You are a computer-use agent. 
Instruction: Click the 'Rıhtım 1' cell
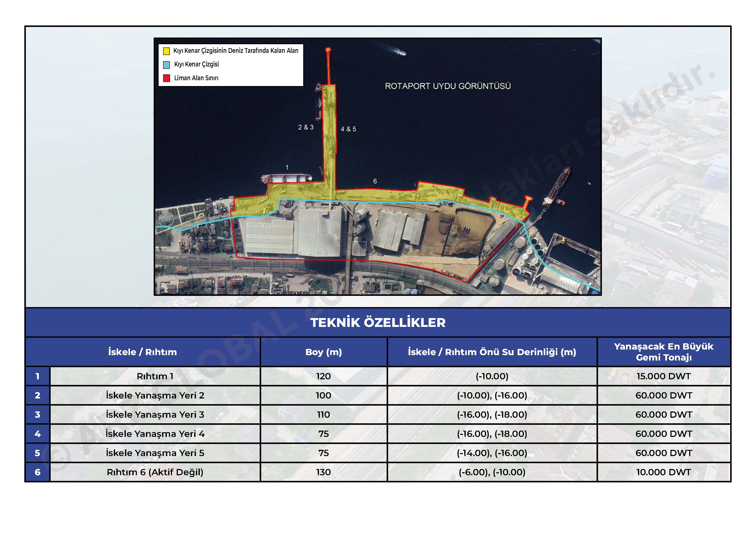[x=155, y=376]
